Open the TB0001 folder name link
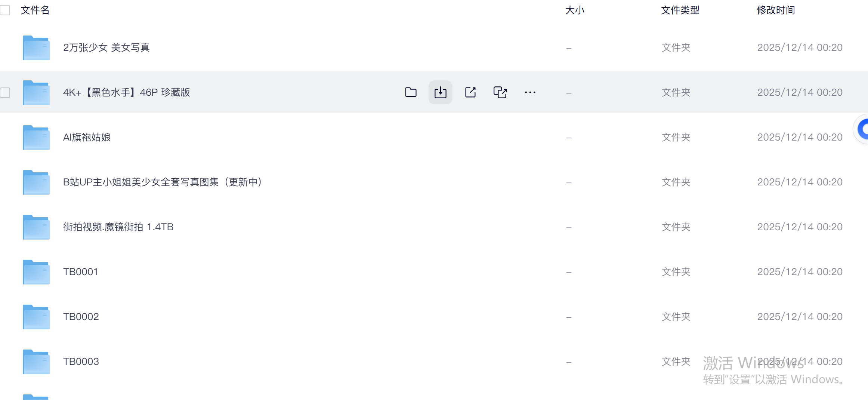Image resolution: width=868 pixels, height=400 pixels. (81, 272)
